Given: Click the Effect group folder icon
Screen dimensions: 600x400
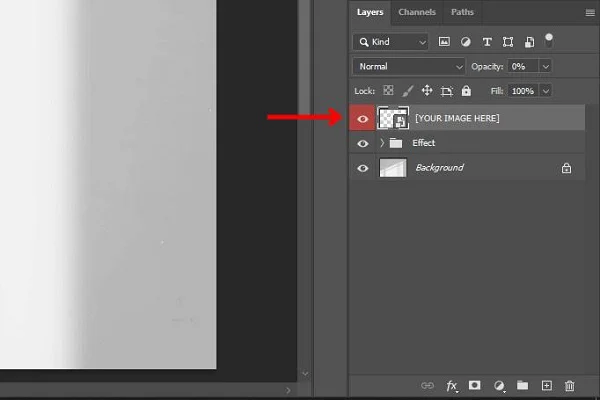Looking at the screenshot, I should [x=396, y=143].
